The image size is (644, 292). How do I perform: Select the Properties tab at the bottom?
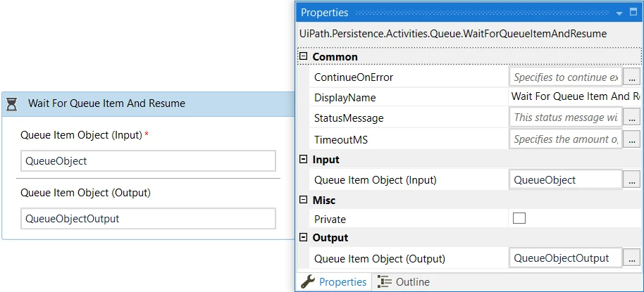pyautogui.click(x=334, y=281)
